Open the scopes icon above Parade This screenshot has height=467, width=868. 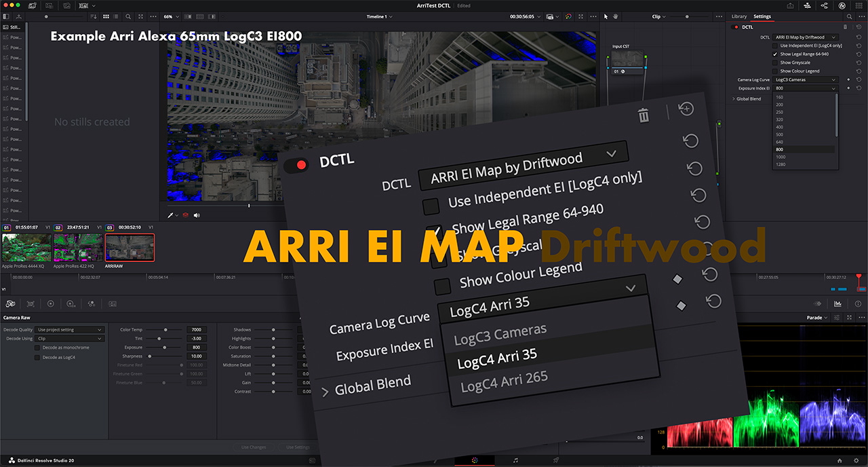point(837,304)
